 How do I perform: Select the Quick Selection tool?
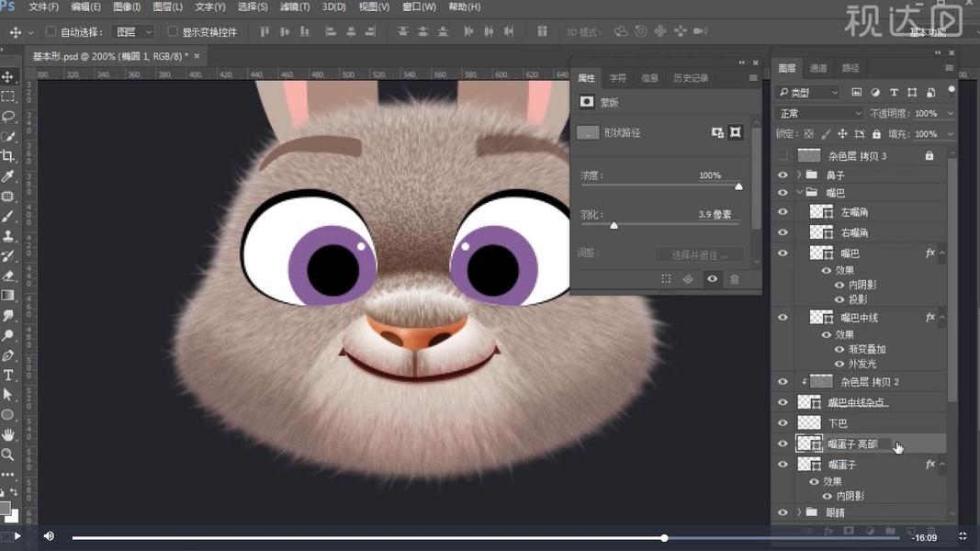click(8, 137)
